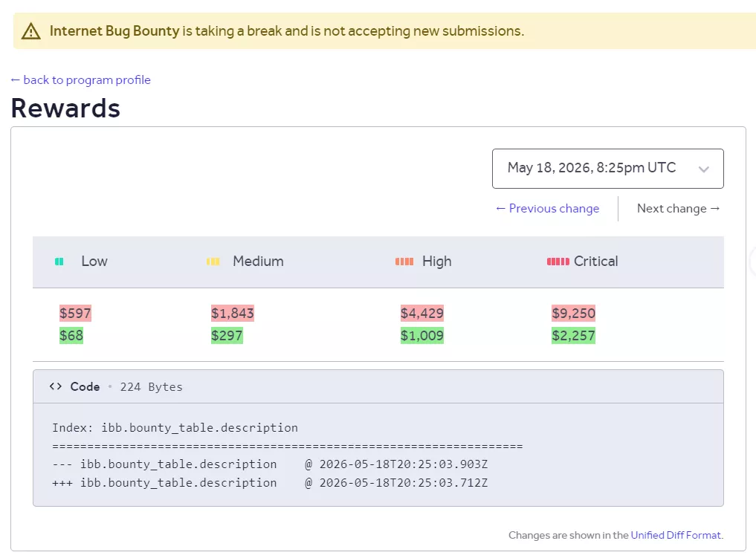Click the Index: ibb.bounty_table.description line

point(175,428)
